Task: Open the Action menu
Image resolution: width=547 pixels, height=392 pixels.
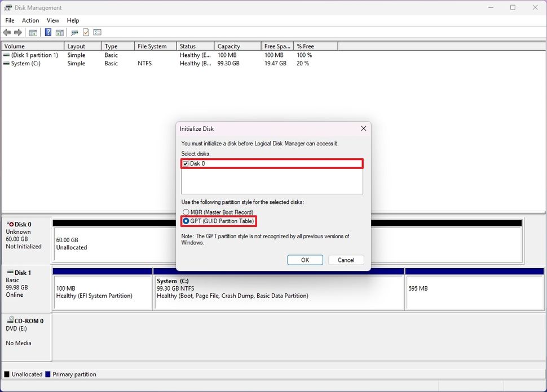Action: pos(30,20)
